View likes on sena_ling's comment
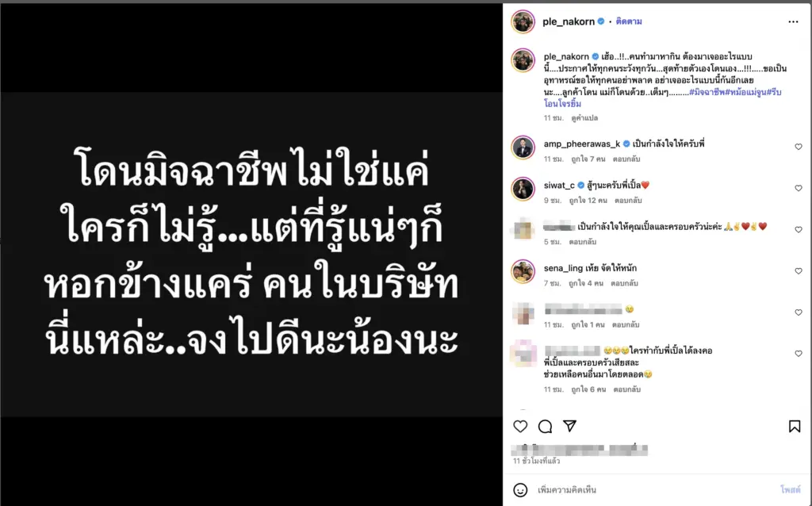Screen dimensions: 812x506 point(586,283)
